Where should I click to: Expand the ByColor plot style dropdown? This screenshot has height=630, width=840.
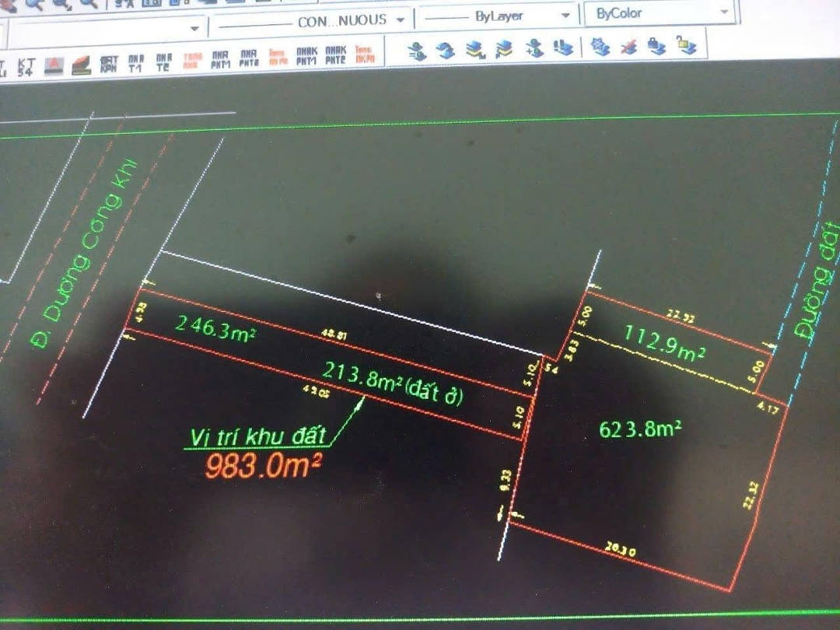(661, 13)
